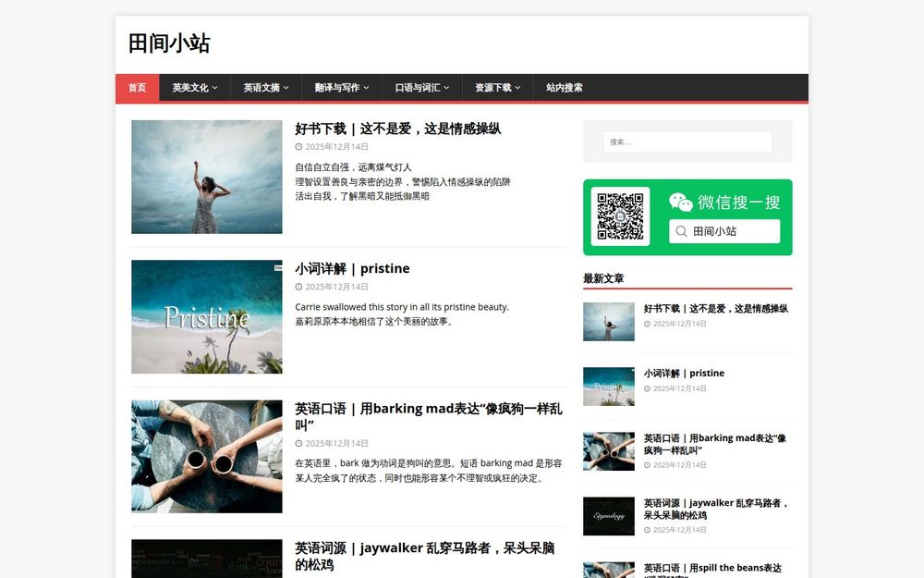Open sidebar link 小词详解｜pristine
The height and width of the screenshot is (578, 924).
coord(684,374)
